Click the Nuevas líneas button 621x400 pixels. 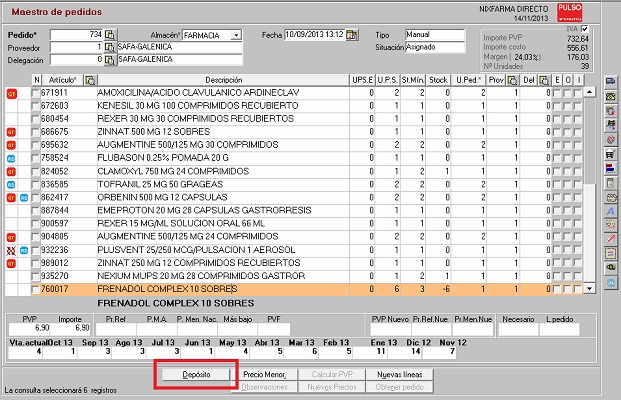click(x=399, y=375)
